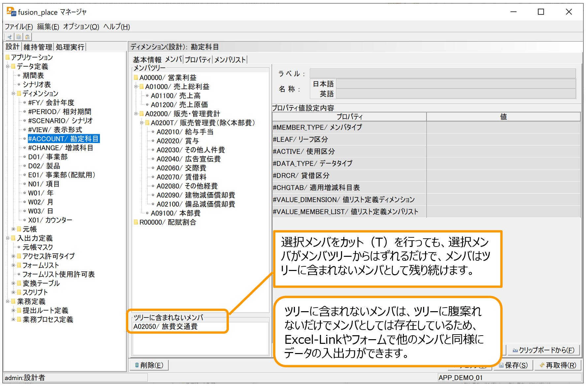The height and width of the screenshot is (387, 588).
Task: Select #SCENARIO/ シナリオ dimension
Action: pyautogui.click(x=61, y=121)
